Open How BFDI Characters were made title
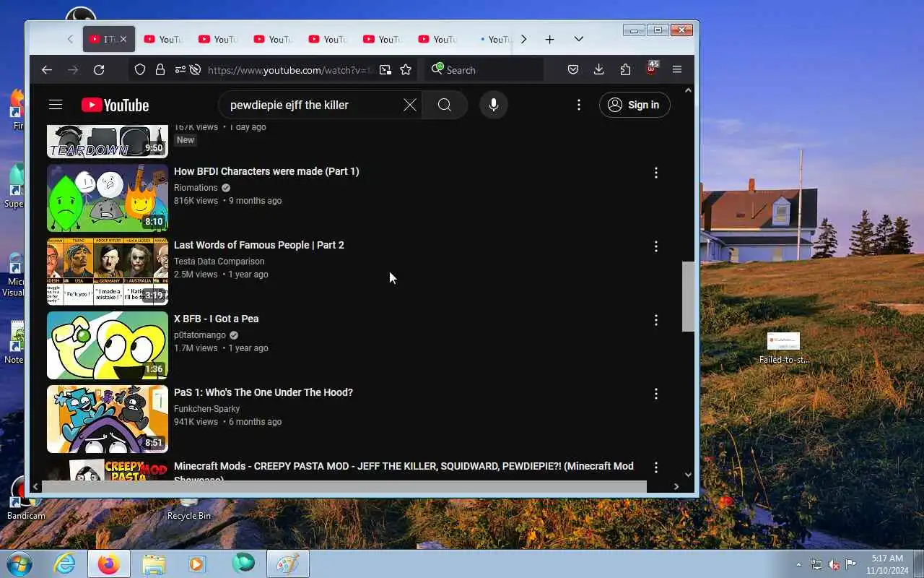924x578 pixels. (266, 171)
